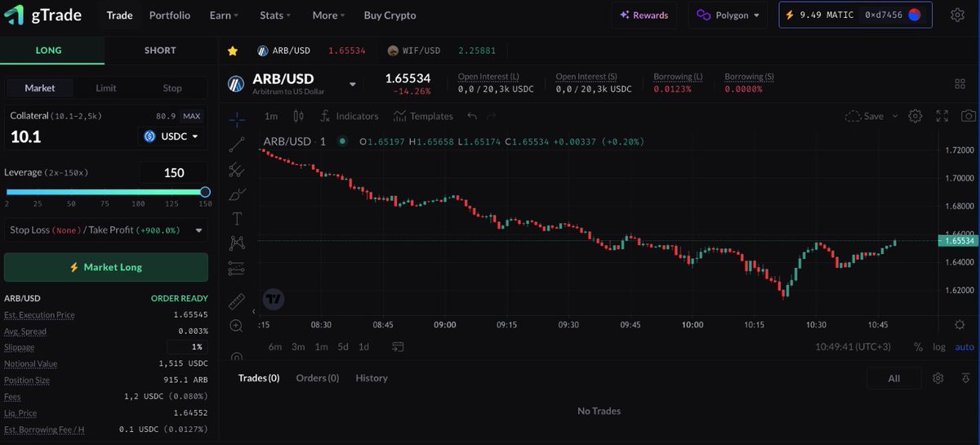Viewport: 980px width, 445px height.
Task: Open the Save layout dropdown arrow
Action: coord(895,116)
